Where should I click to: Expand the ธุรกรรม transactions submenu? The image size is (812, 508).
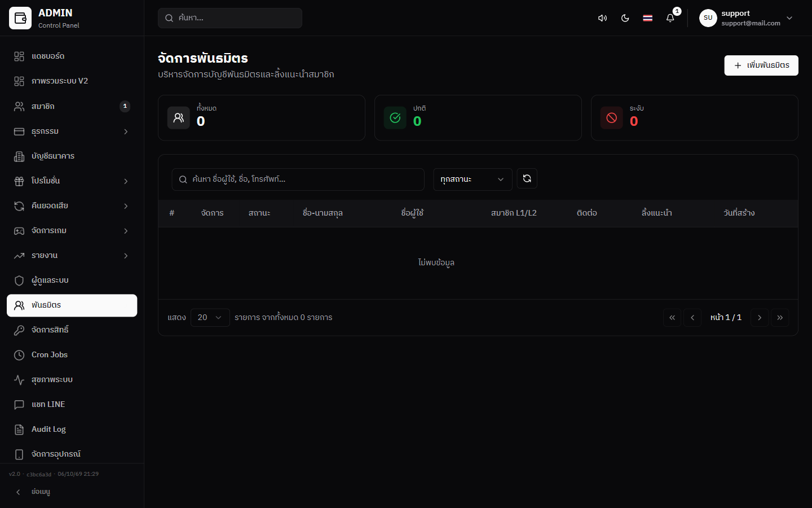pyautogui.click(x=72, y=132)
